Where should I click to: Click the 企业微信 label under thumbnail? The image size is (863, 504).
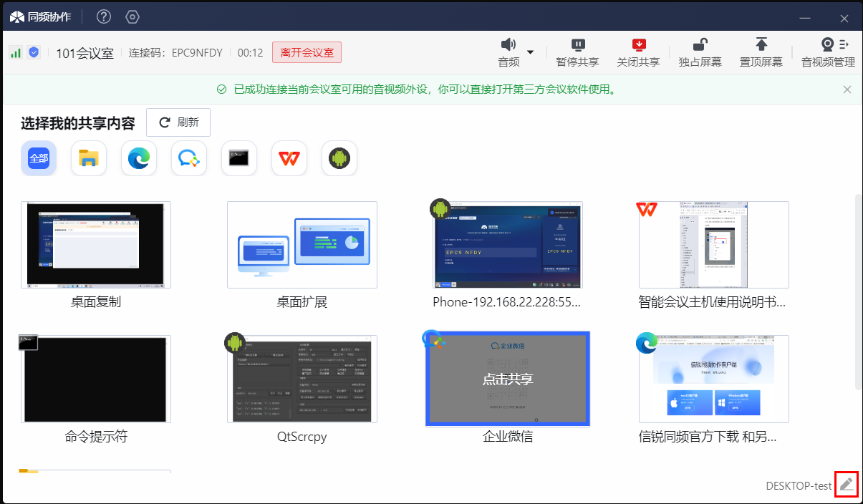508,436
